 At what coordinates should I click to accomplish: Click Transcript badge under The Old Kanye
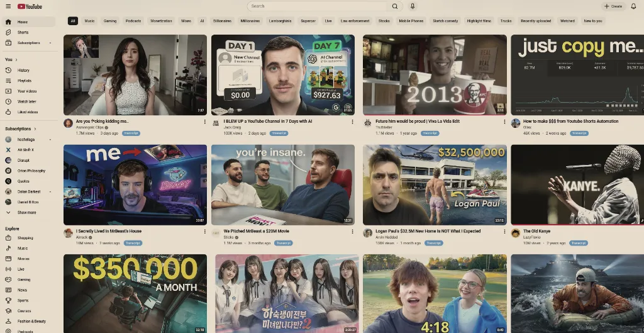coord(579,243)
